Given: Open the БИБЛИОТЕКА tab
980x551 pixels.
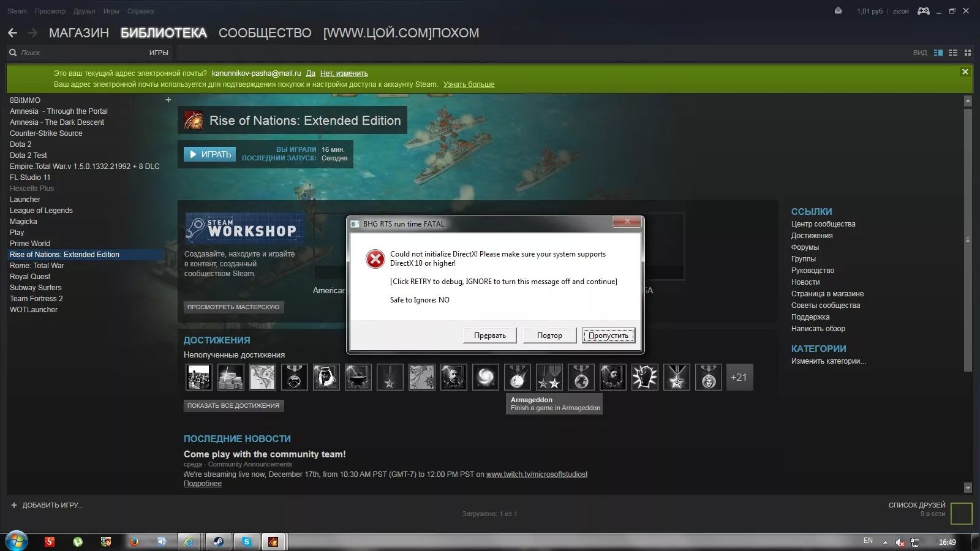Looking at the screenshot, I should [x=164, y=33].
